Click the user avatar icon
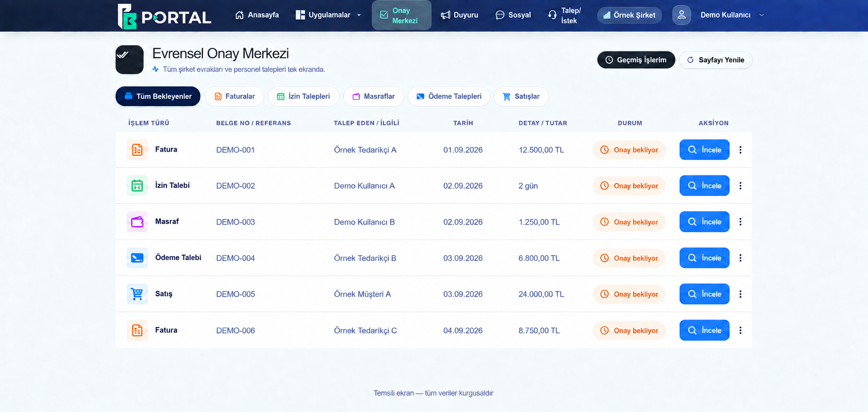This screenshot has width=868, height=412. click(x=682, y=15)
